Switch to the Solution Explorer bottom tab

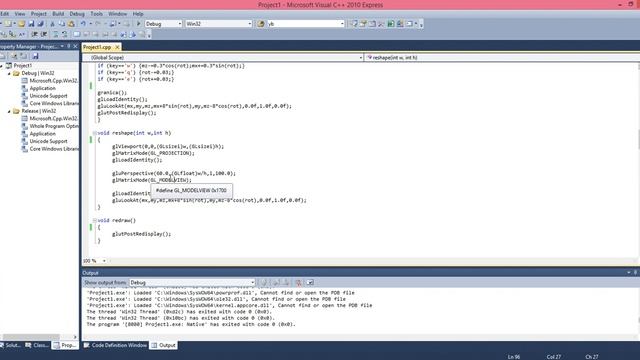pyautogui.click(x=11, y=345)
